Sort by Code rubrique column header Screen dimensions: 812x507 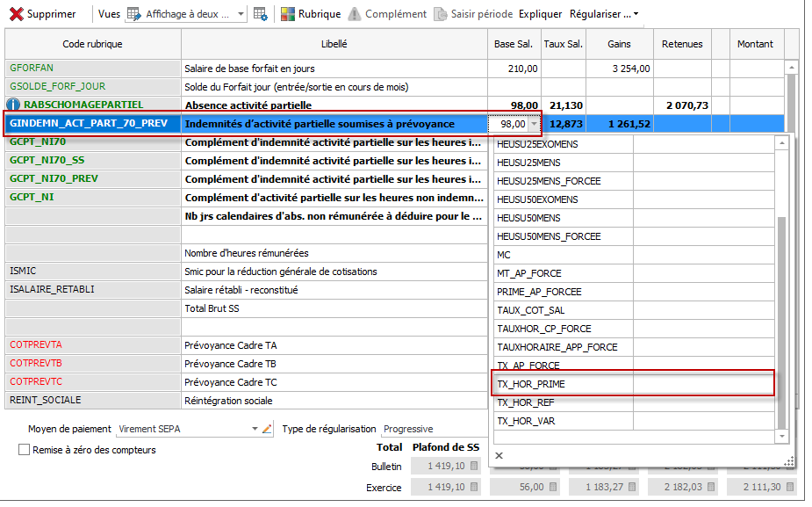click(x=93, y=44)
